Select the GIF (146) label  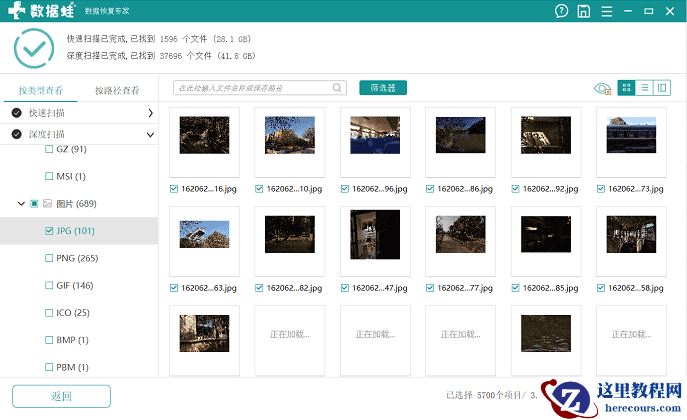click(74, 285)
